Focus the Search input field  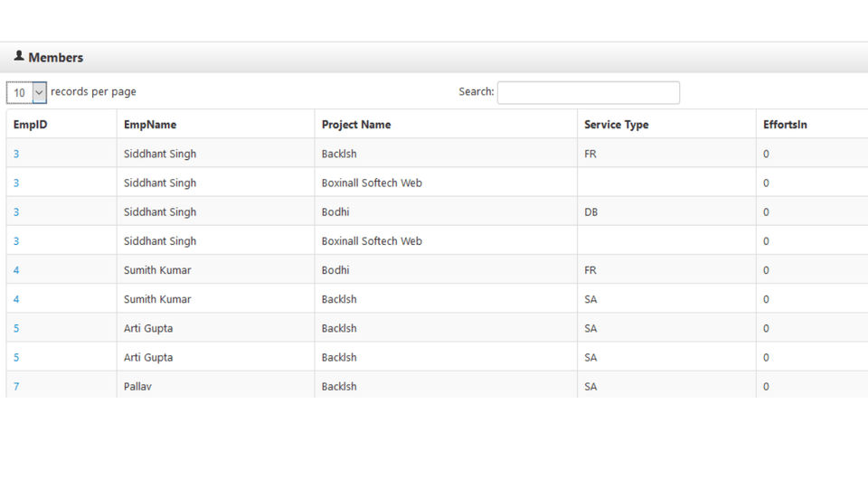point(589,92)
